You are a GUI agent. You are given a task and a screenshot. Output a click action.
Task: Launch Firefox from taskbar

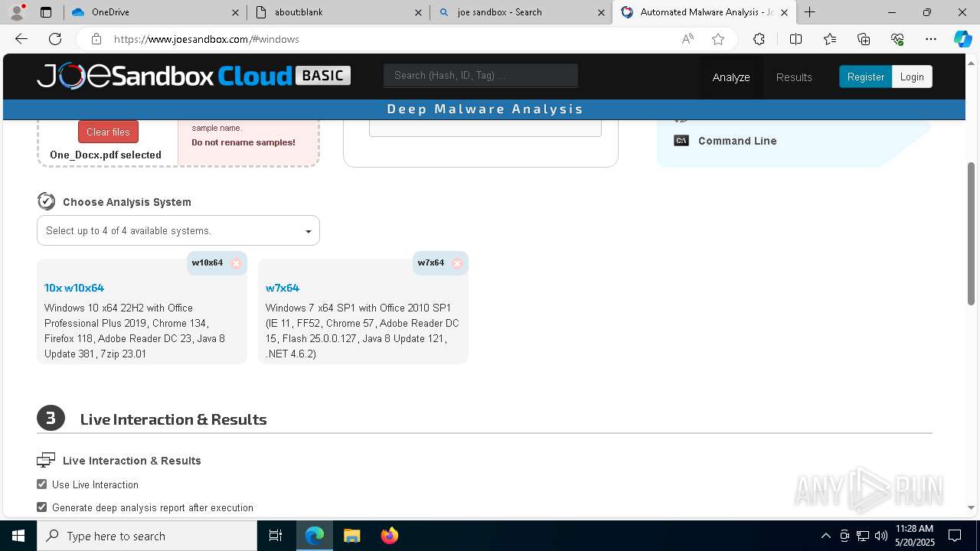pos(389,536)
